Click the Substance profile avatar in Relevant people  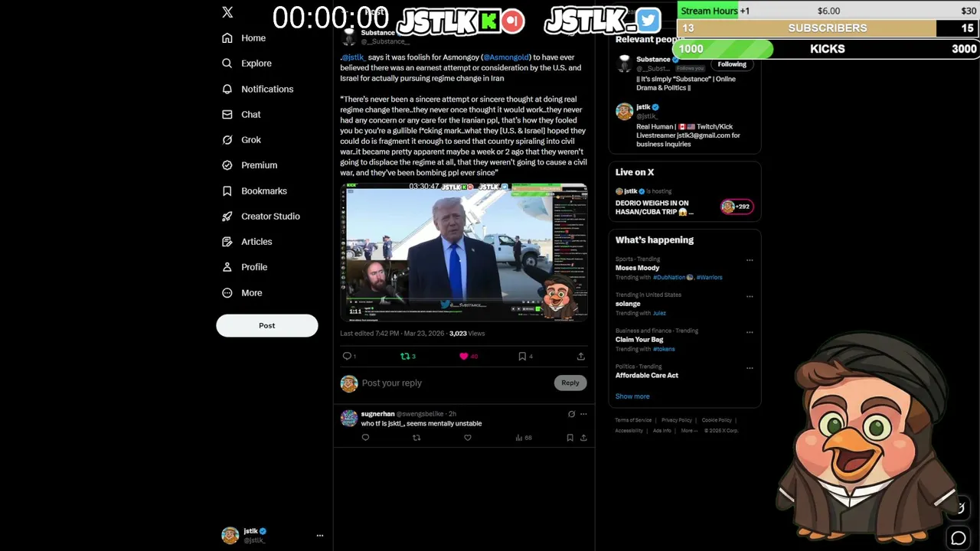[x=624, y=63]
